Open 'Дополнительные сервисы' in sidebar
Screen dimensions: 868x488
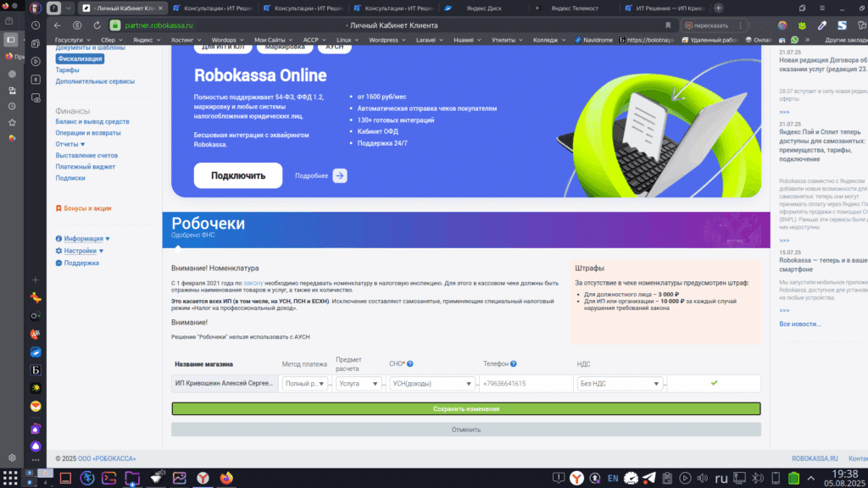coord(95,81)
